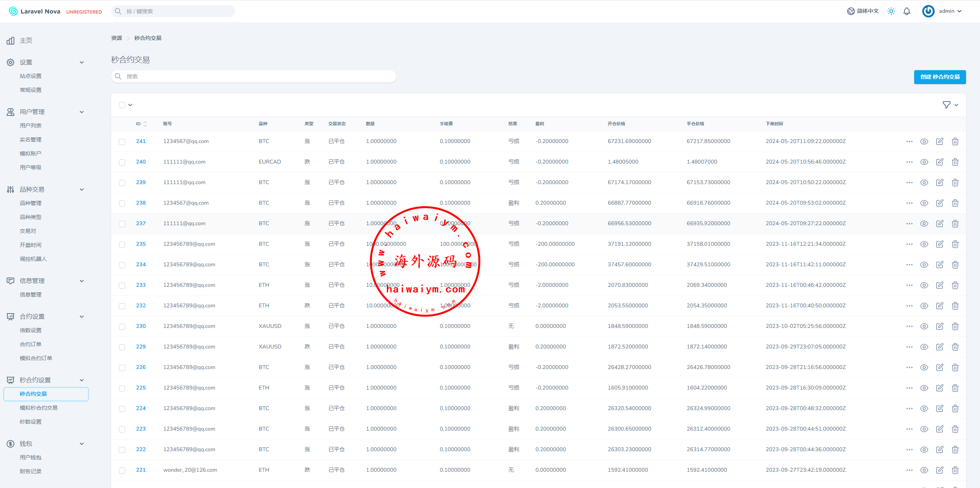Click the Laravel Nova logo

coord(34,11)
